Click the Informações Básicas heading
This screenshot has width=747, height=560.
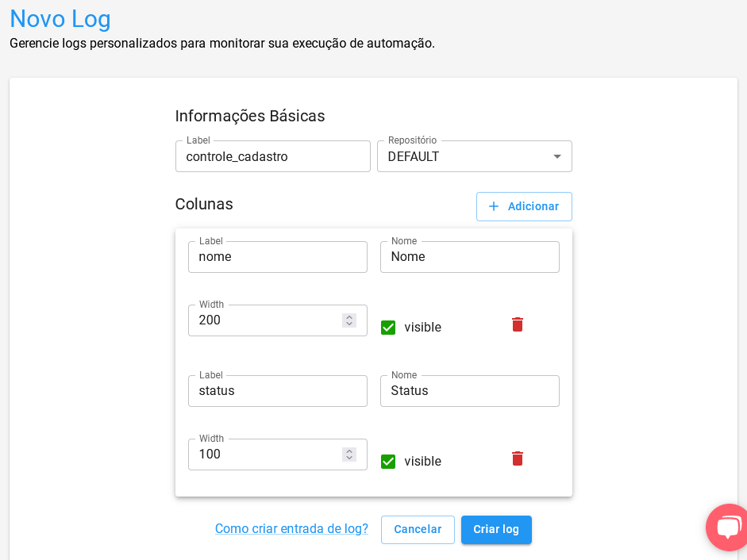coord(250,116)
